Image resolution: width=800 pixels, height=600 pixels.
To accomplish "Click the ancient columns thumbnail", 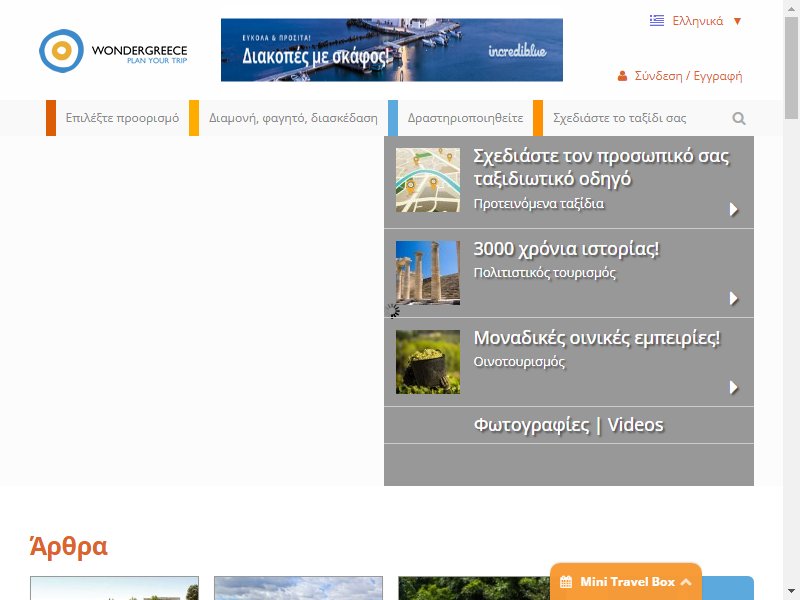I will [x=428, y=273].
